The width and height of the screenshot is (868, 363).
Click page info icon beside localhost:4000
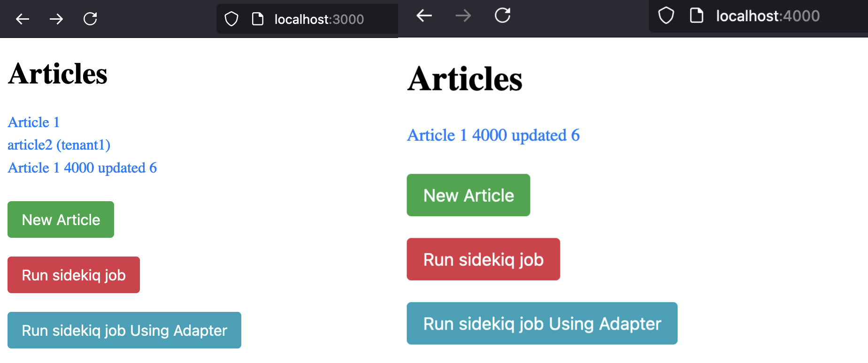click(x=696, y=16)
